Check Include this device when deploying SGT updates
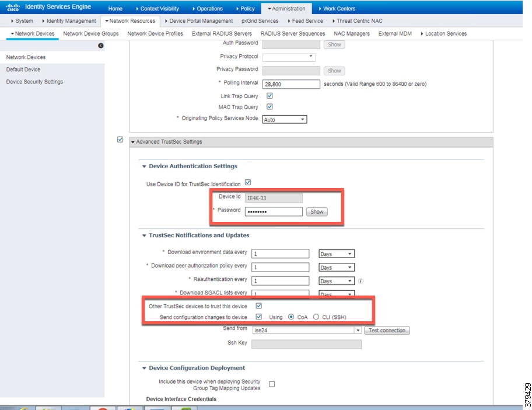532x410 pixels. tap(272, 384)
